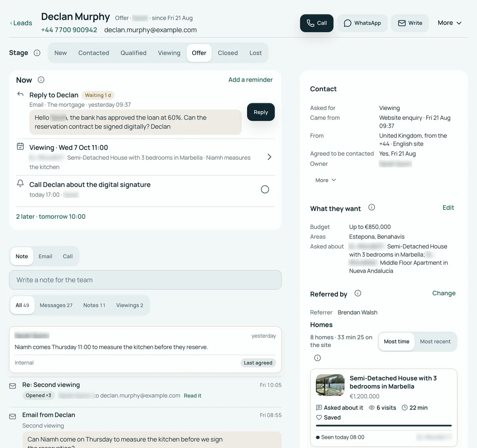The width and height of the screenshot is (477, 448).
Task: Click the Call button
Action: (x=317, y=23)
